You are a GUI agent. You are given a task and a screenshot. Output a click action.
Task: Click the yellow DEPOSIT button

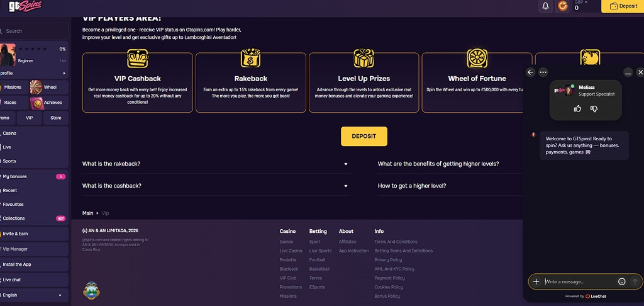click(364, 136)
